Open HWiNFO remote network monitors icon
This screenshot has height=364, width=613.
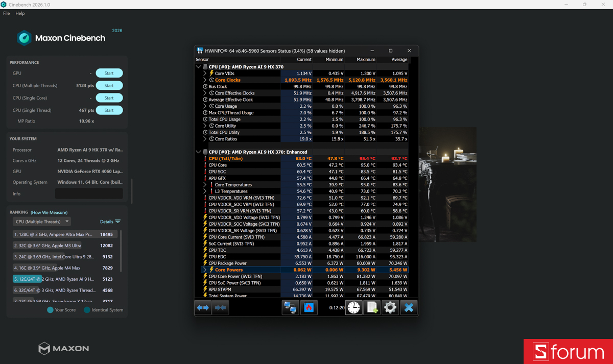(290, 307)
